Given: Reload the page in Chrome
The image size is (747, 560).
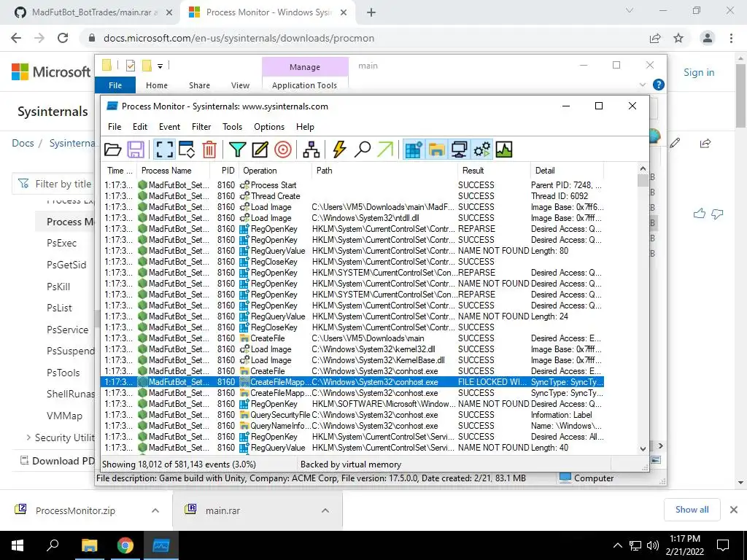Looking at the screenshot, I should click(63, 38).
